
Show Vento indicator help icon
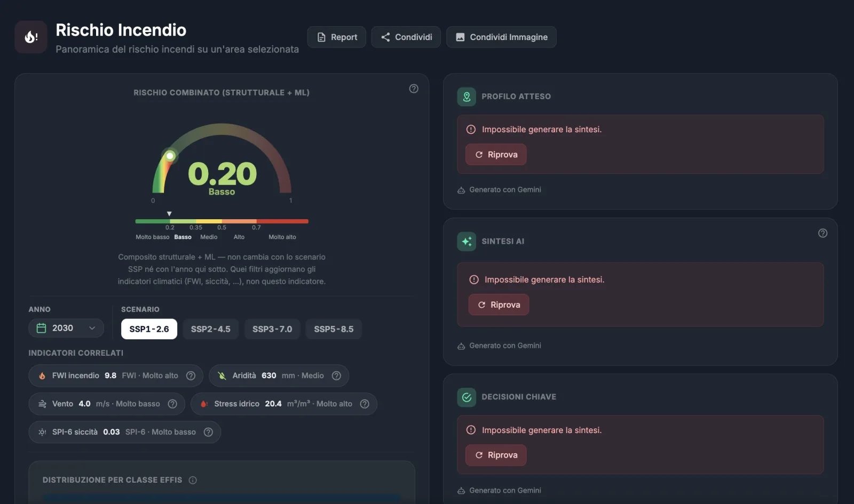pyautogui.click(x=172, y=404)
